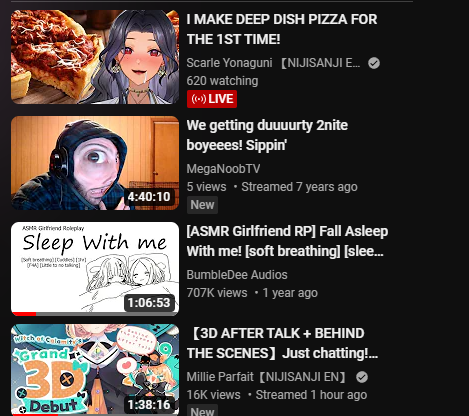Open ASMR Girlfriend RP Fall Asleep title
The height and width of the screenshot is (416, 469).
(x=287, y=241)
